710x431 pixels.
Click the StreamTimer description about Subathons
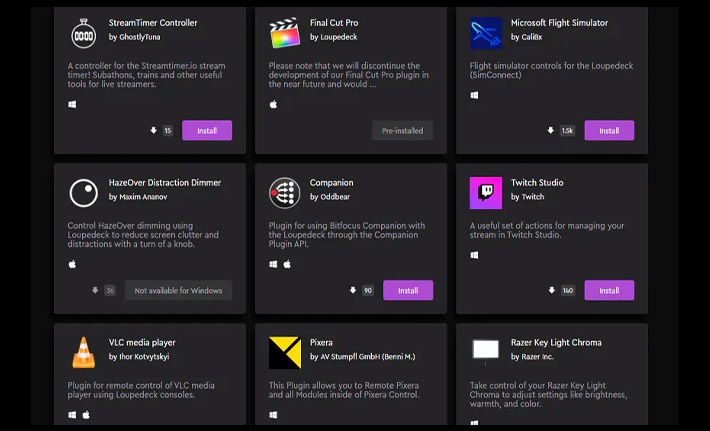[147, 75]
